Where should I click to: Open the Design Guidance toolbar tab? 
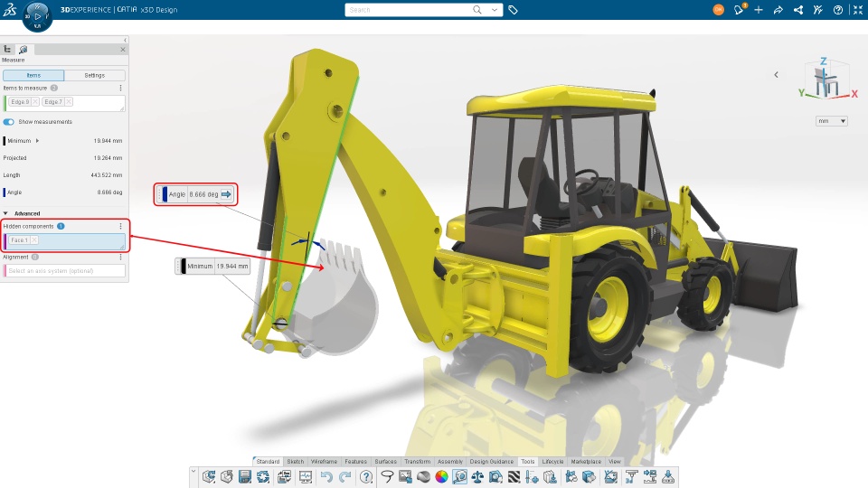tap(491, 462)
